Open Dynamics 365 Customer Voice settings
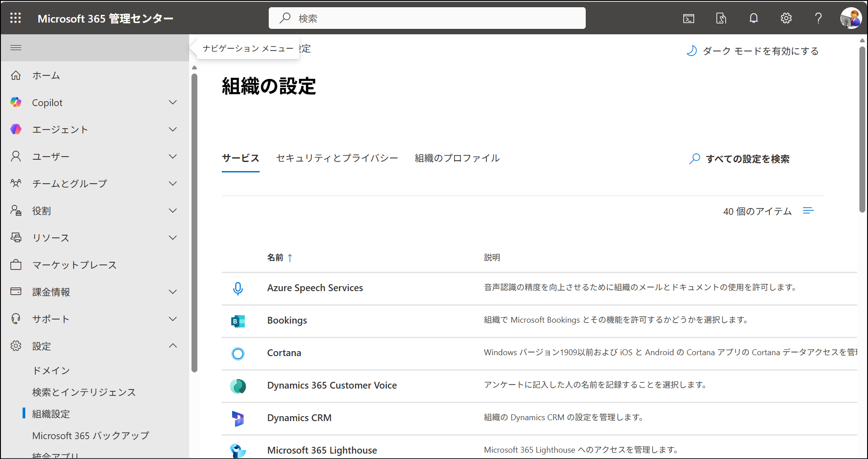 (x=331, y=385)
